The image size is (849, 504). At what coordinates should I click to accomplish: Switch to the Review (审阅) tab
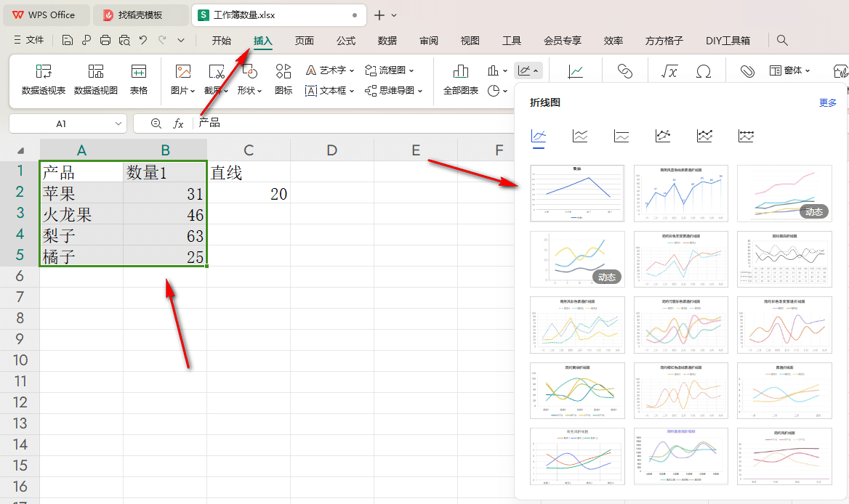click(429, 41)
